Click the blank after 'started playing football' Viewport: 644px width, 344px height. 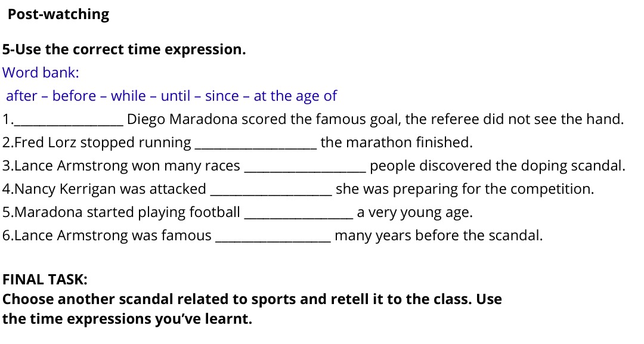pyautogui.click(x=298, y=213)
